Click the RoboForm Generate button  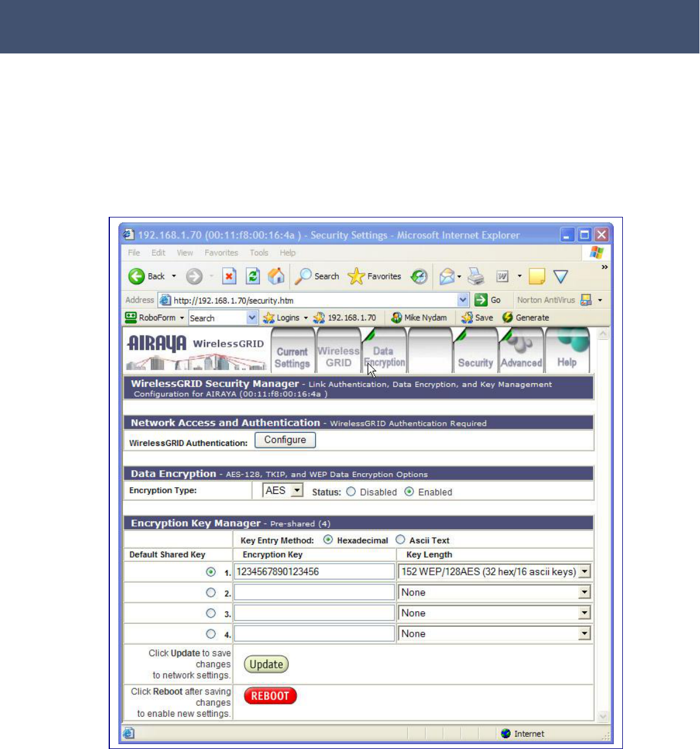tap(526, 318)
